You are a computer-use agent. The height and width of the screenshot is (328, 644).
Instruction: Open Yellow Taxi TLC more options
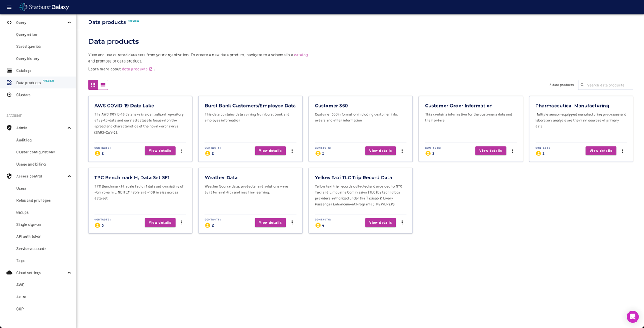point(402,222)
